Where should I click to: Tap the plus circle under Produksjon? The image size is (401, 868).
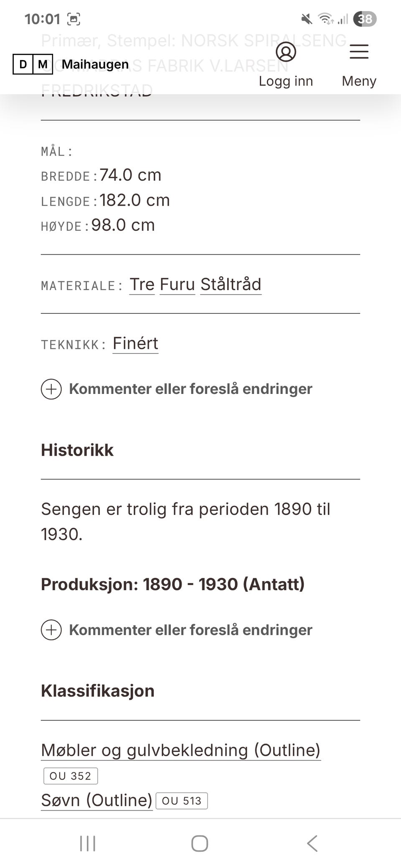click(51, 630)
